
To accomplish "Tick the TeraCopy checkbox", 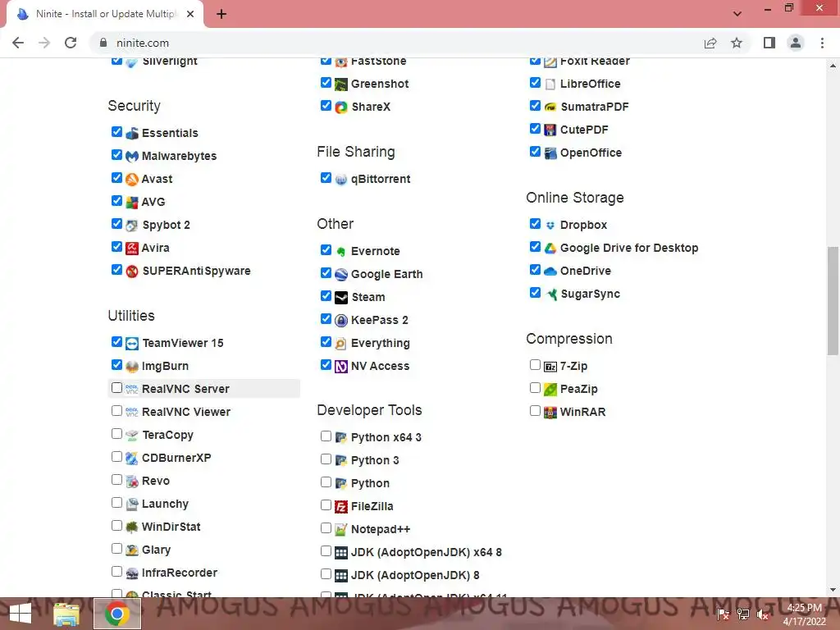I will pos(116,433).
